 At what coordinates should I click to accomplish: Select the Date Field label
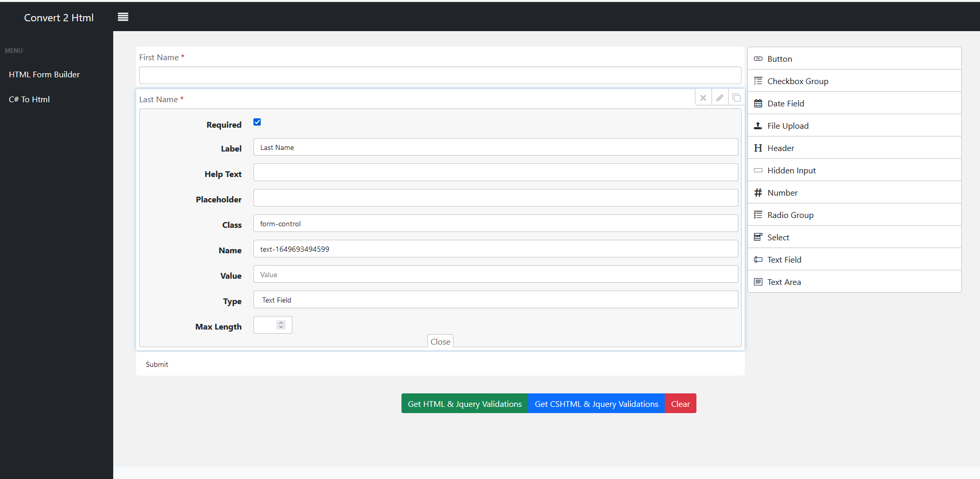click(x=786, y=104)
